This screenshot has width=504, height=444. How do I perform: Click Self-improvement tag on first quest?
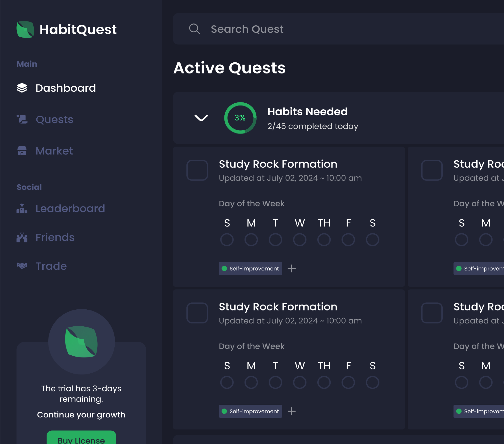(250, 268)
